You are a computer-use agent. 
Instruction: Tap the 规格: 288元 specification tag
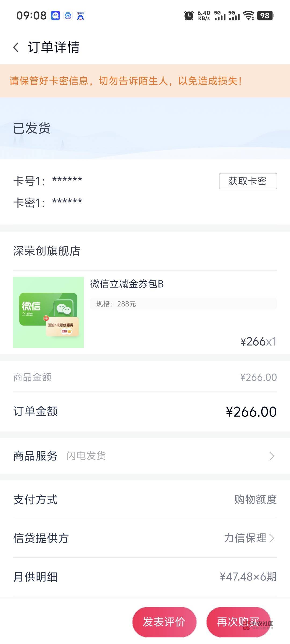pos(116,304)
